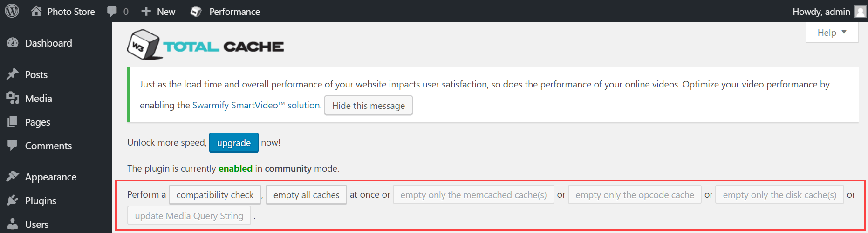Viewport: 868px width, 233px height.
Task: Click the plus New icon
Action: point(146,11)
